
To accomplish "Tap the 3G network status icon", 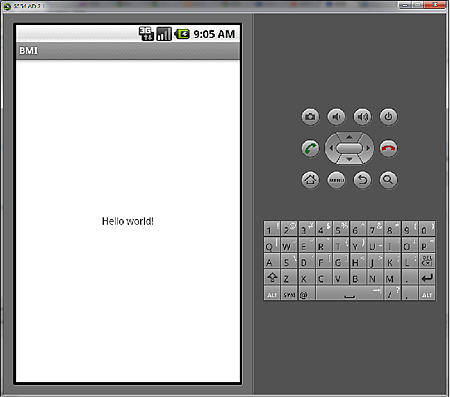I will tap(146, 34).
